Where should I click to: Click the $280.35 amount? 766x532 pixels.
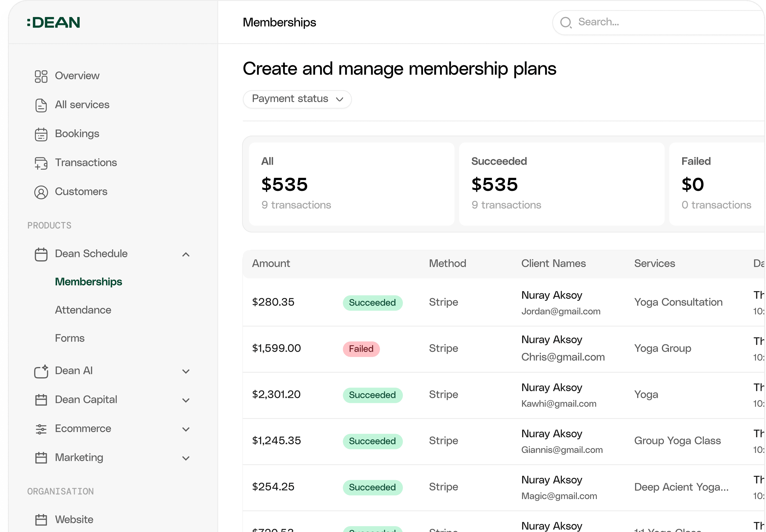click(273, 302)
